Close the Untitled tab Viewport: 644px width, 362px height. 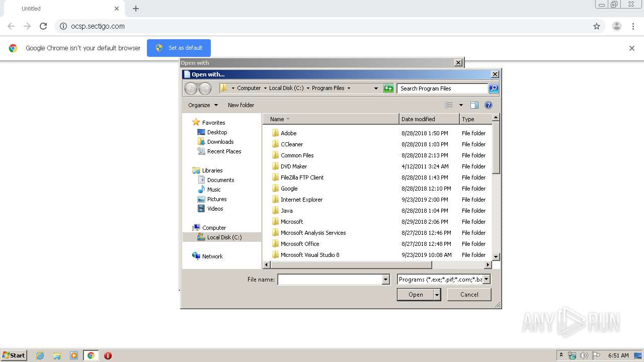coord(117,9)
